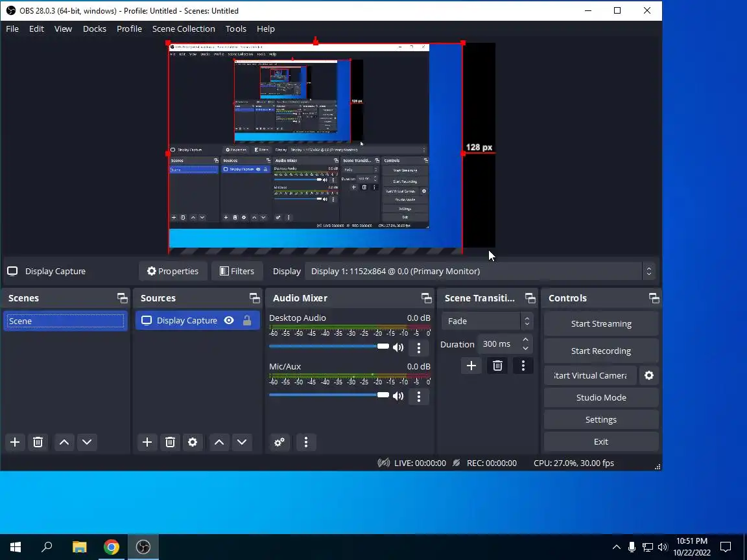Open the Desktop Audio options three-dot menu
This screenshot has height=560, width=747.
pyautogui.click(x=419, y=347)
